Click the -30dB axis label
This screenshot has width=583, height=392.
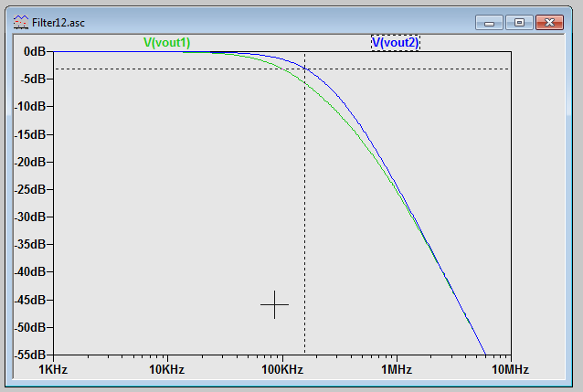30,217
